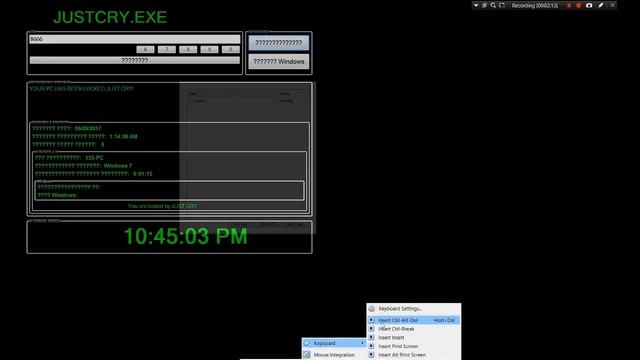Click the '???? Windows:' label text

tap(57, 195)
